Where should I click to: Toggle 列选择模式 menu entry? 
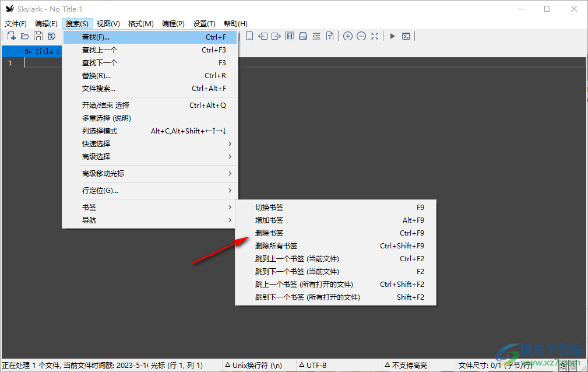coord(150,131)
